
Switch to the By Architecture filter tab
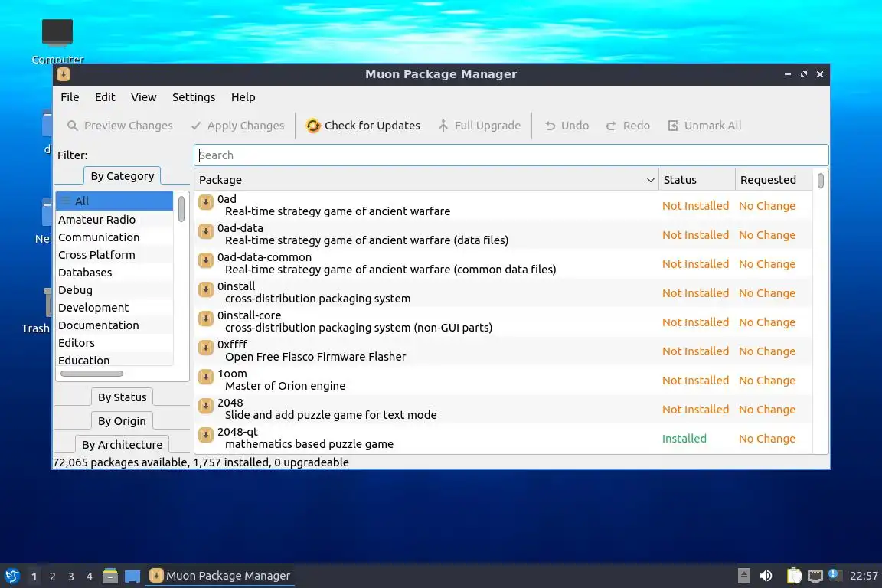coord(122,445)
